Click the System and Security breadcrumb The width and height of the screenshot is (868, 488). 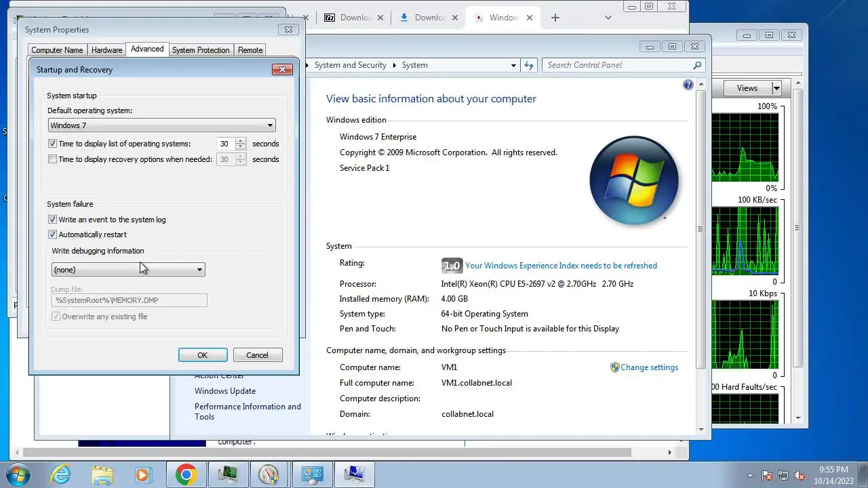pyautogui.click(x=350, y=65)
